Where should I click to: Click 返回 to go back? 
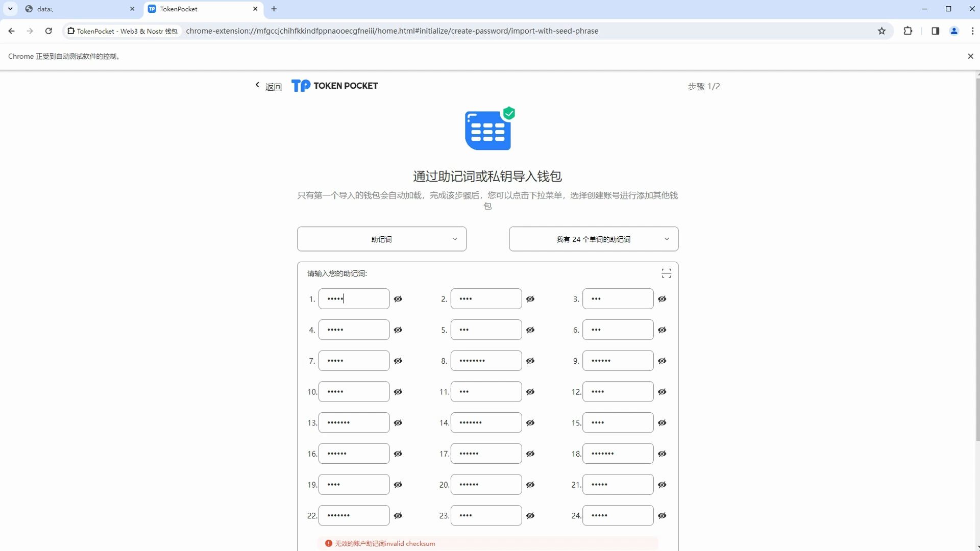269,86
